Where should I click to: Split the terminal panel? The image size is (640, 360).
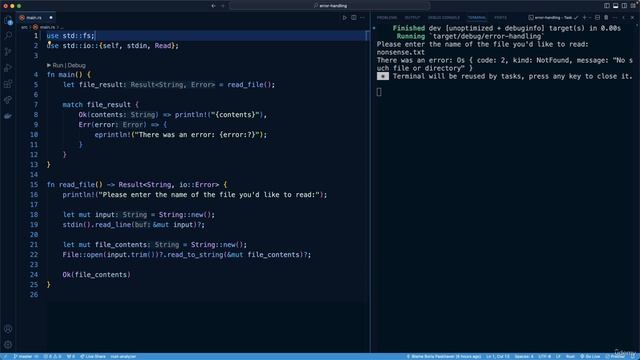point(598,18)
